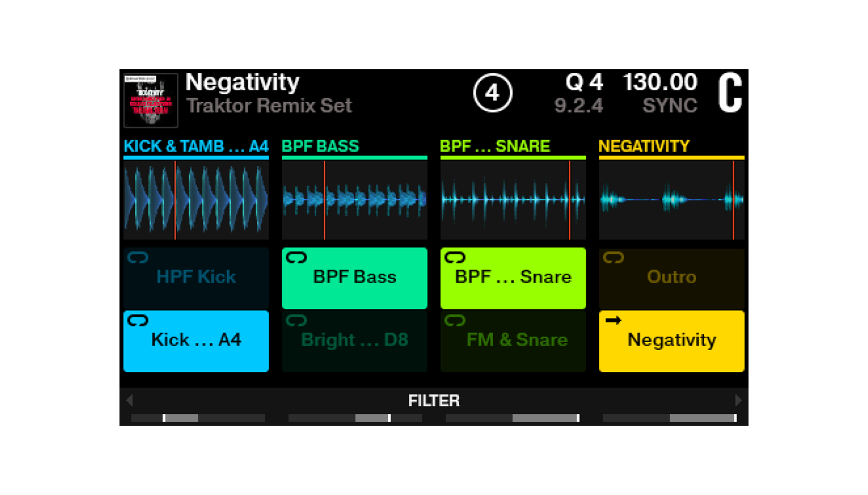
Task: Toggle the circled 4 page indicator
Action: pyautogui.click(x=492, y=93)
